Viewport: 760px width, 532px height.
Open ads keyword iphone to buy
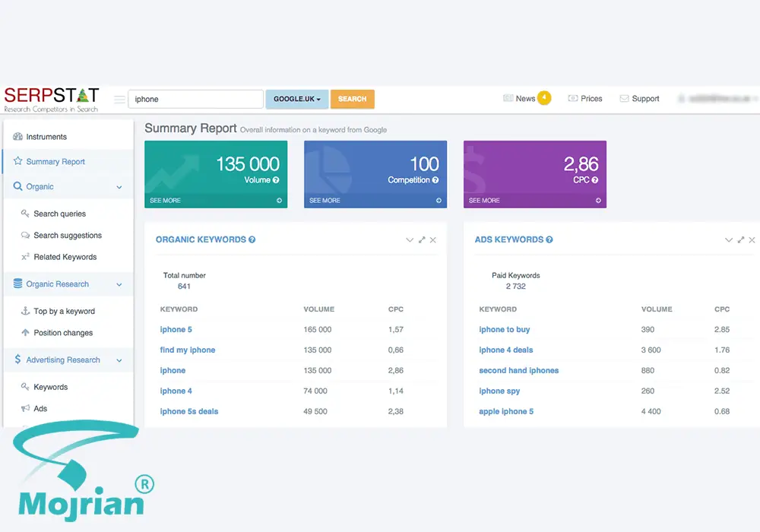[504, 330]
